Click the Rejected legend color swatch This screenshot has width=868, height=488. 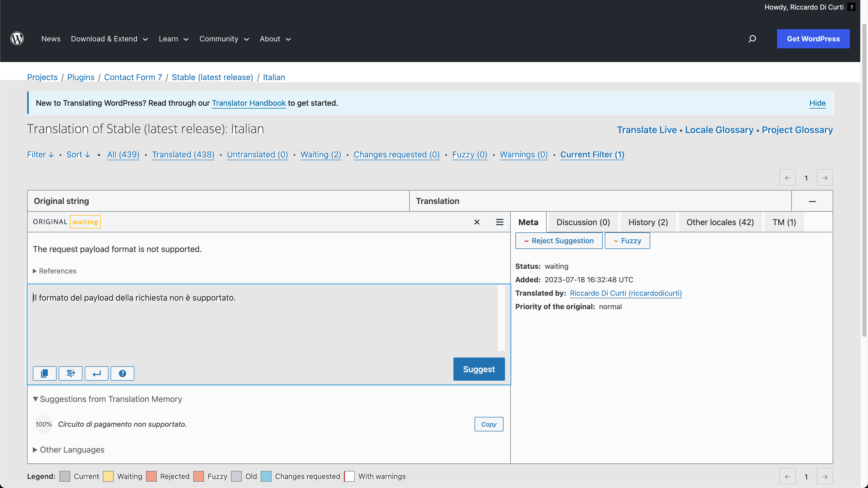151,477
